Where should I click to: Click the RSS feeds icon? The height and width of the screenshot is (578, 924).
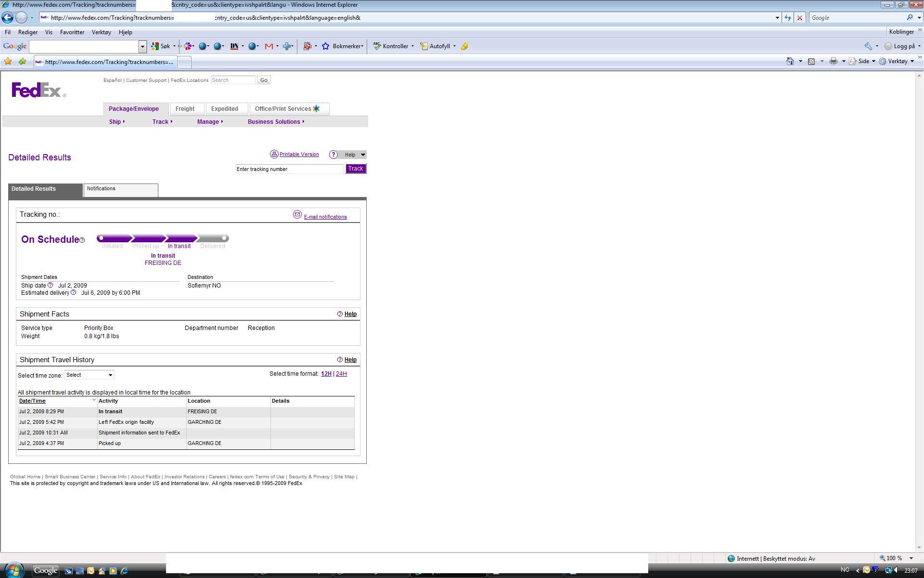click(x=811, y=61)
